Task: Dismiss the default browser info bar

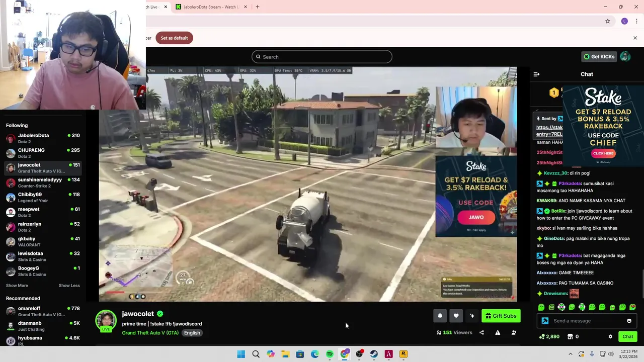Action: 635,38
